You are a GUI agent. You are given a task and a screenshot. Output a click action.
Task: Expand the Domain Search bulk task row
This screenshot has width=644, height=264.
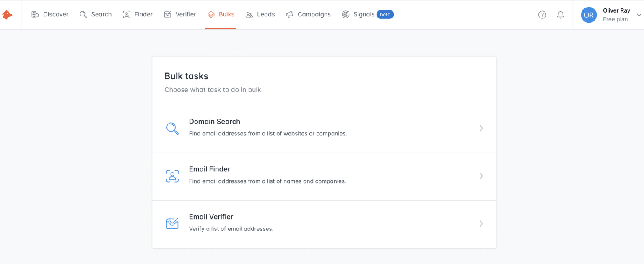[x=481, y=128]
